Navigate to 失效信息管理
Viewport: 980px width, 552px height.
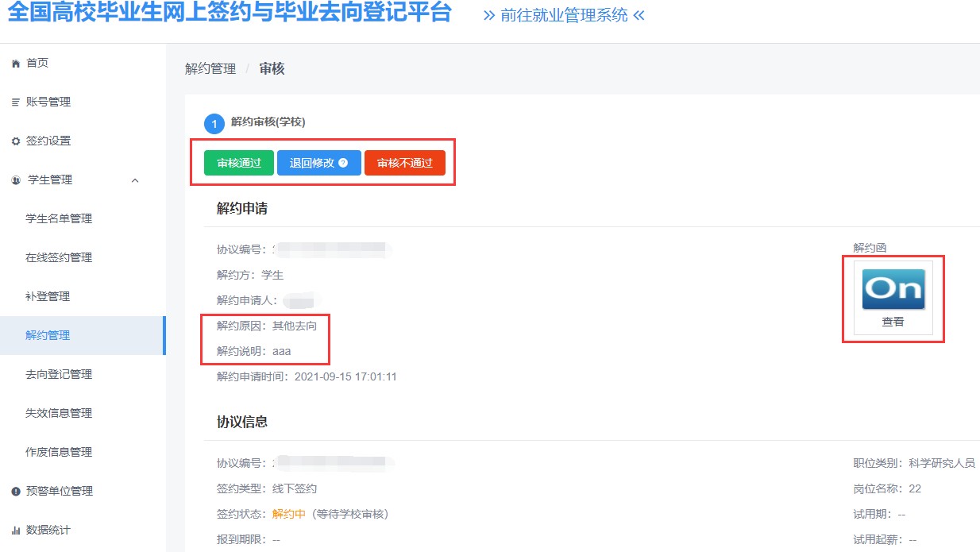tap(59, 414)
